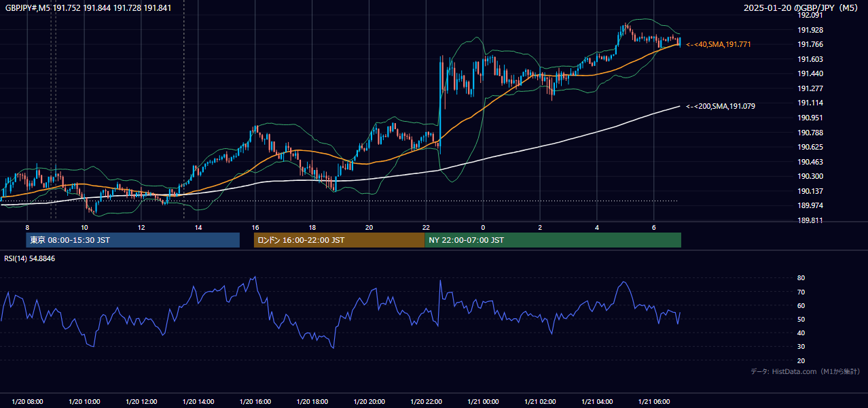This screenshot has width=868, height=408.
Task: Click the 1/20 12:00 time label
Action: click(x=141, y=402)
